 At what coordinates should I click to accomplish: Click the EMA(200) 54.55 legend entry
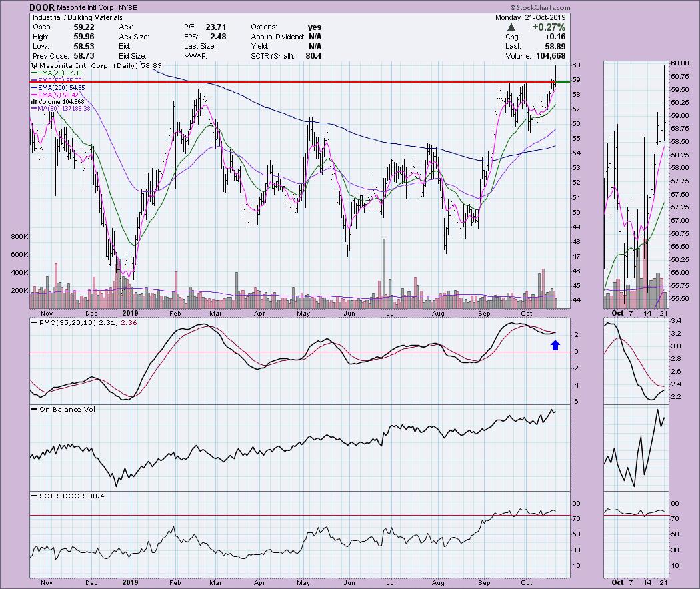point(58,87)
